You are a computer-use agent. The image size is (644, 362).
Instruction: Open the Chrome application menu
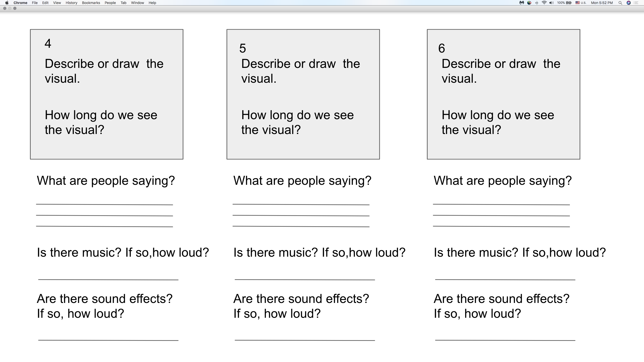pos(20,3)
